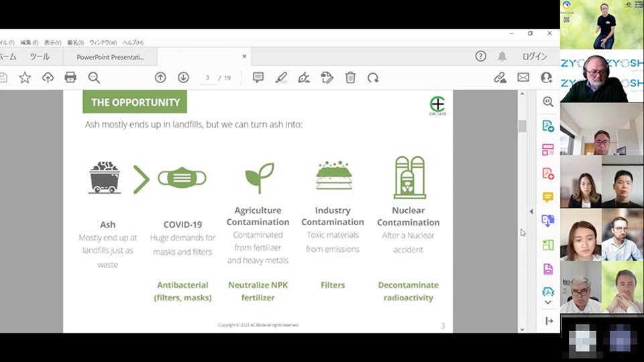
Task: Upload file via cloud upload icon
Action: tap(48, 78)
